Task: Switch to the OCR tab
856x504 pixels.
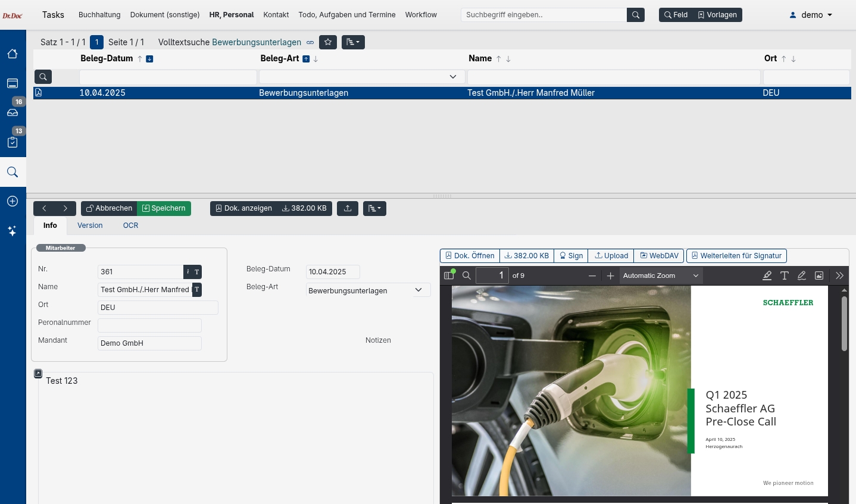Action: 130,226
